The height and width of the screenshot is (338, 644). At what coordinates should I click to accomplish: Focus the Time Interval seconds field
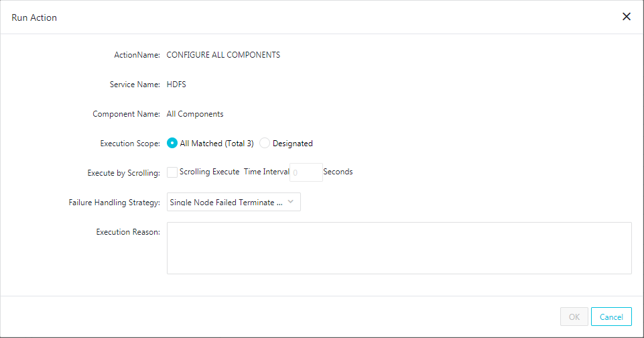coord(306,172)
